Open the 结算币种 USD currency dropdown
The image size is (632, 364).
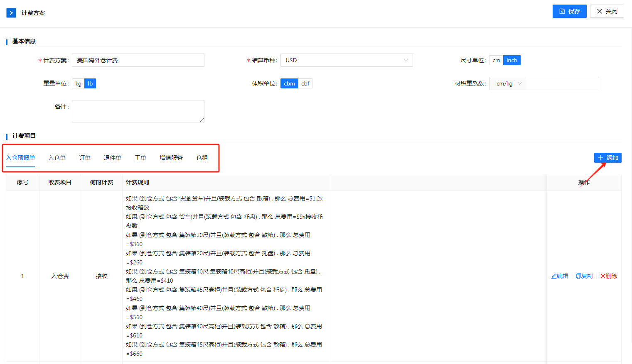pyautogui.click(x=346, y=60)
